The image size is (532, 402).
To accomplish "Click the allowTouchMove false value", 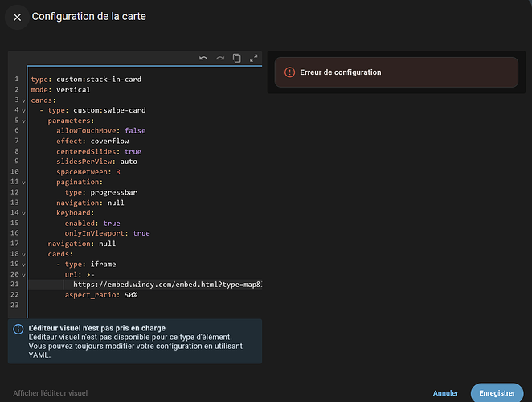I will click(135, 130).
